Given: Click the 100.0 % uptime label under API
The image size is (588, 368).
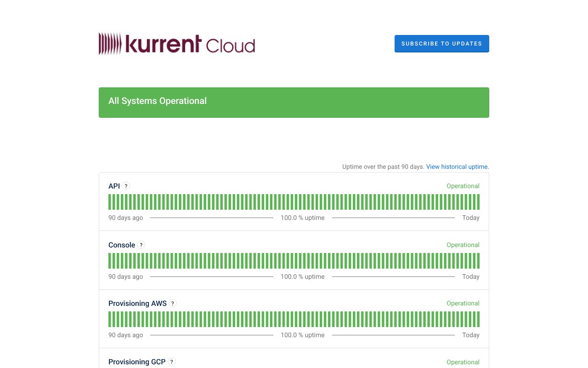Looking at the screenshot, I should 303,218.
